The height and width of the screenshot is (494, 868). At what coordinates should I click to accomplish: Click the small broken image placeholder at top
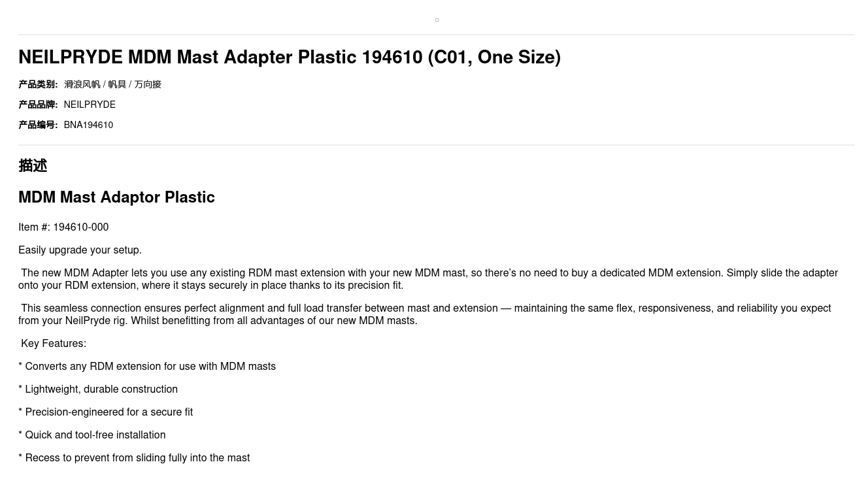click(437, 20)
